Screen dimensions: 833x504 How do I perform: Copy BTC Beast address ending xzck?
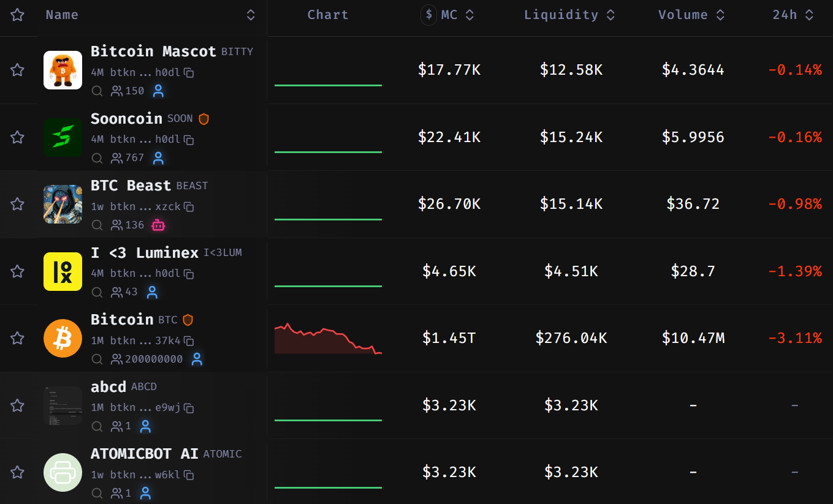pos(189,207)
